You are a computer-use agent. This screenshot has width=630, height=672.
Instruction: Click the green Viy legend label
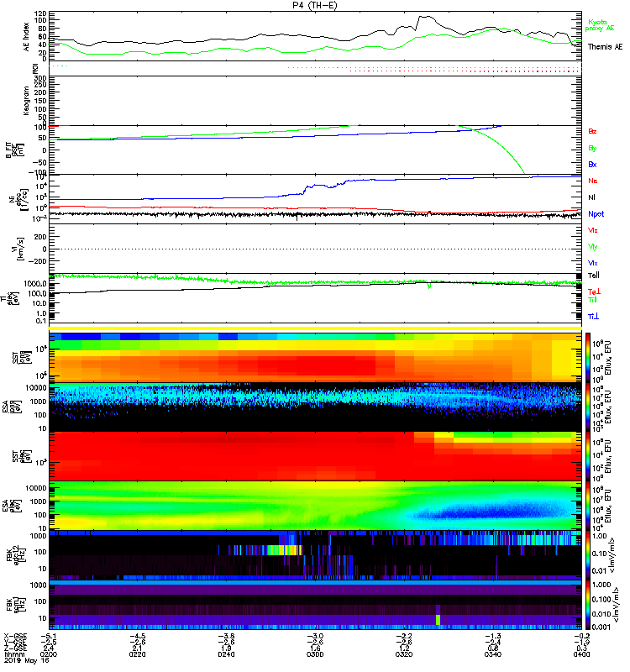[x=593, y=247]
